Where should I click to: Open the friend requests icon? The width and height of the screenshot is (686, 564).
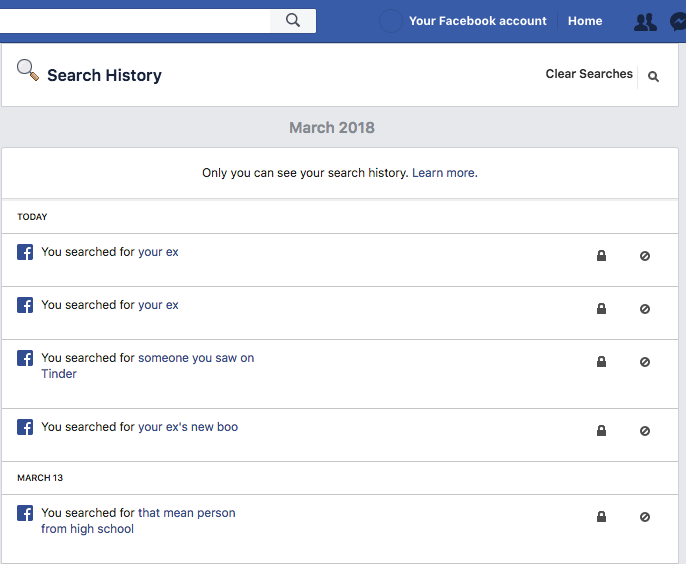tap(645, 22)
